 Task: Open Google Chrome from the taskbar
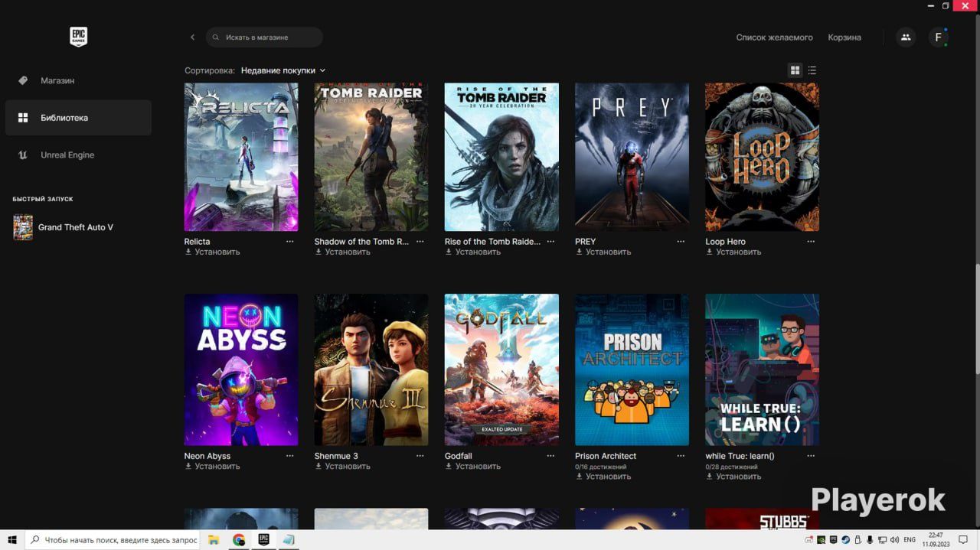pyautogui.click(x=239, y=539)
